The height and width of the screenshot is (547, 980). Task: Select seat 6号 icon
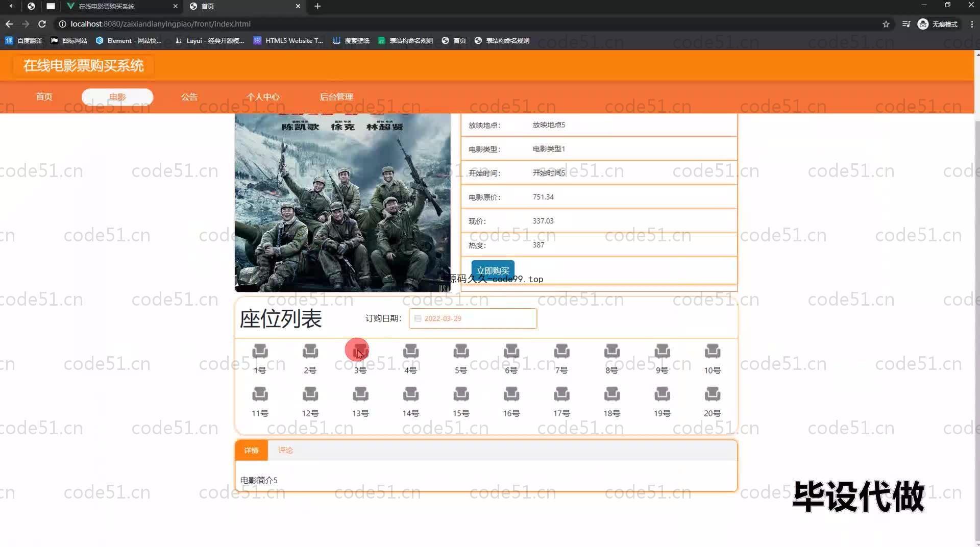511,351
